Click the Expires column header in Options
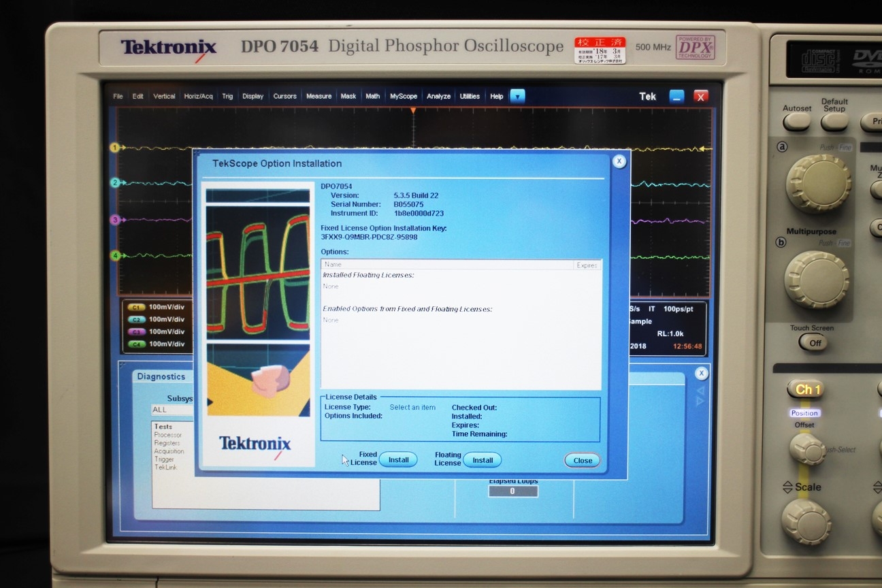The width and height of the screenshot is (882, 588). [587, 265]
